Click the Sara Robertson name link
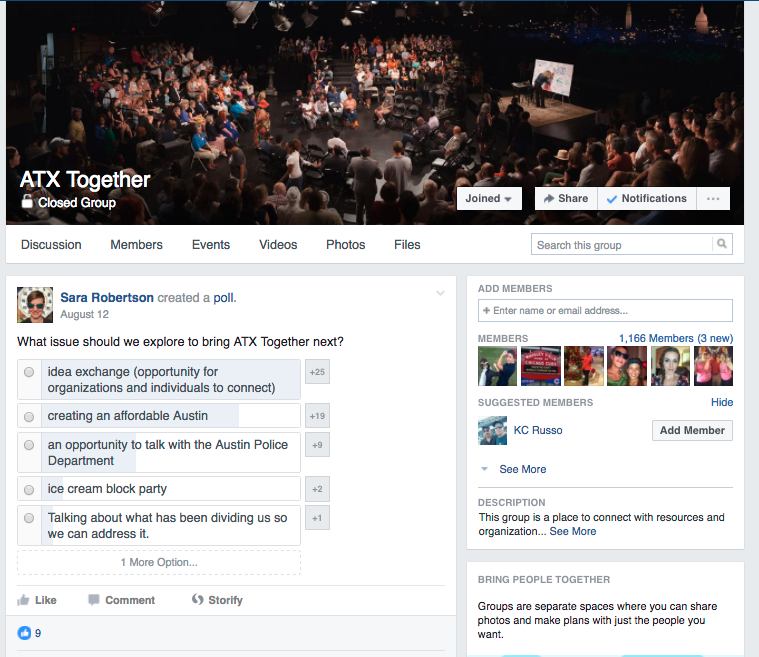Screen dimensions: 759x657 click(x=107, y=297)
